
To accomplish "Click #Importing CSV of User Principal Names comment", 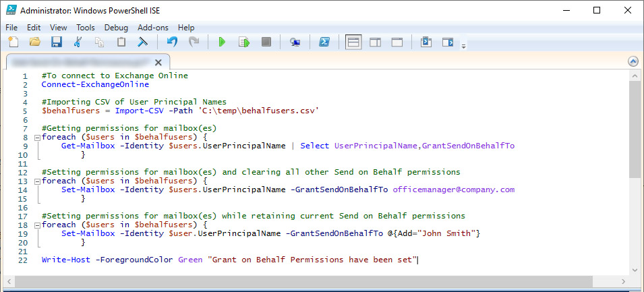I will tap(134, 102).
